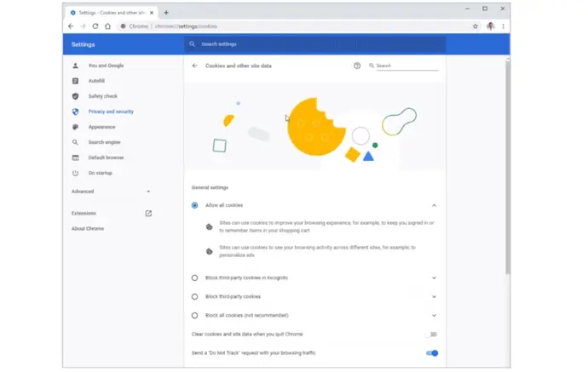Open the Chrome three-dot menu
The image size is (588, 372).
503,26
